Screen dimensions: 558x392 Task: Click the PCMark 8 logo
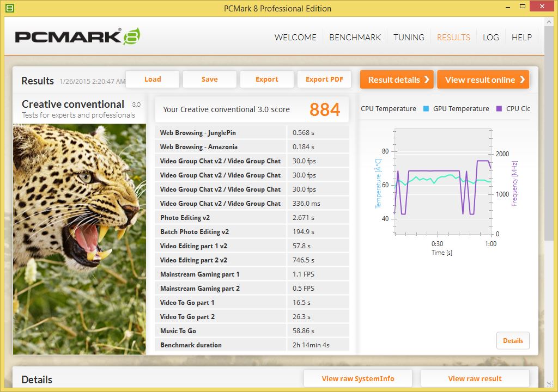pos(77,36)
